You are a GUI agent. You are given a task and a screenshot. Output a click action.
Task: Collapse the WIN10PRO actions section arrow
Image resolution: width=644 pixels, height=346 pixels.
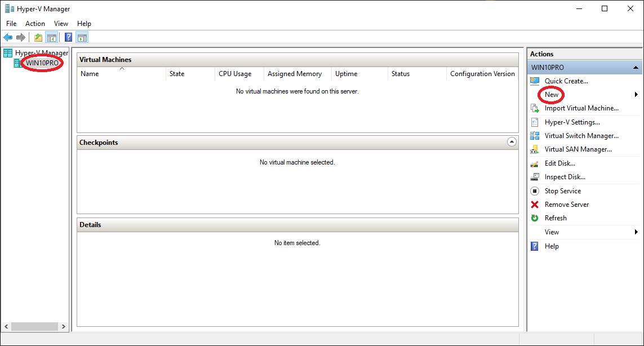click(636, 68)
